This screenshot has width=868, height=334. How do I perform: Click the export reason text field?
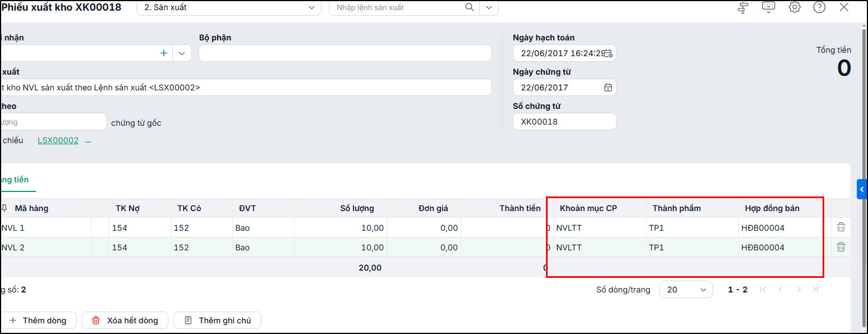(x=246, y=88)
